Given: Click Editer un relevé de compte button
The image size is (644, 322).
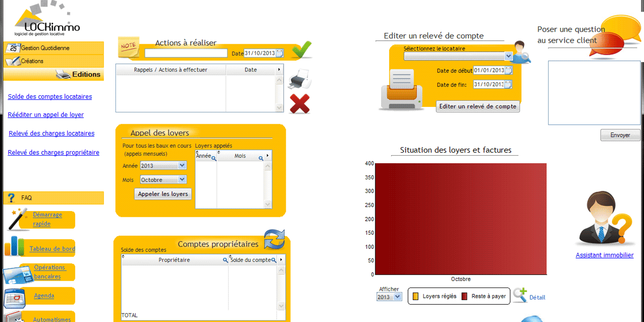Looking at the screenshot, I should click(x=478, y=106).
